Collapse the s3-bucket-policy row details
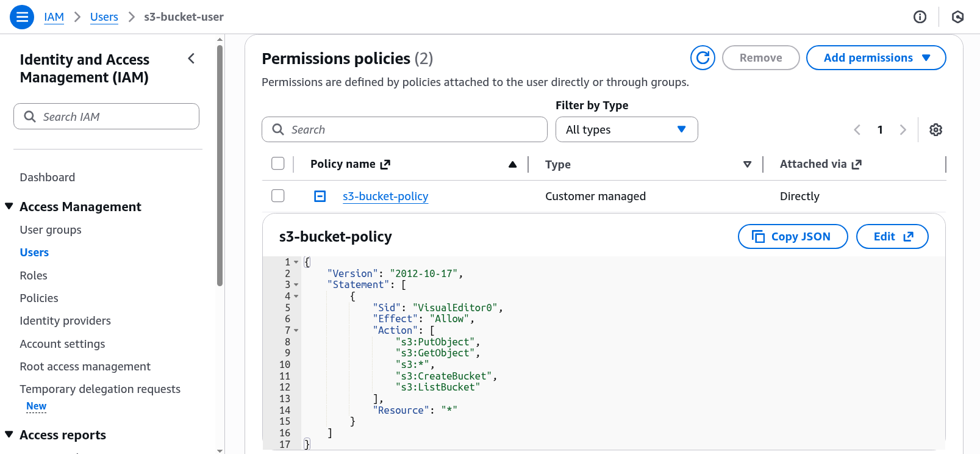 coord(320,196)
